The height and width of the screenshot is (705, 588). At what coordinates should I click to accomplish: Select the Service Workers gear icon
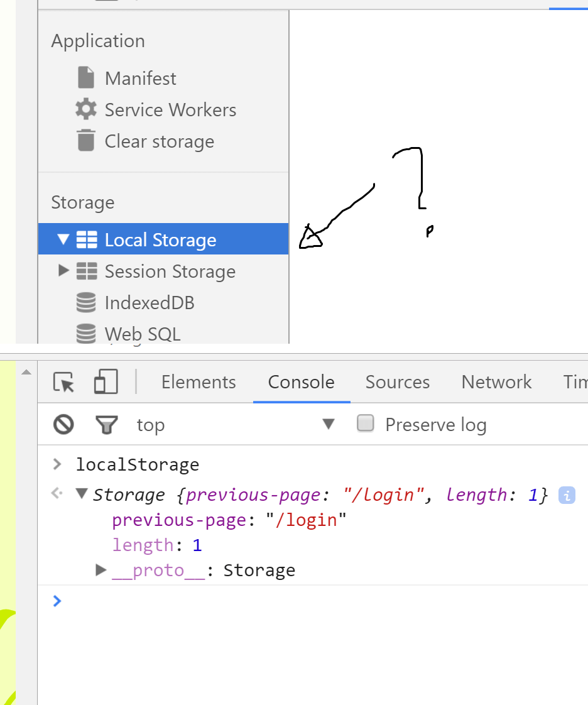[x=86, y=109]
